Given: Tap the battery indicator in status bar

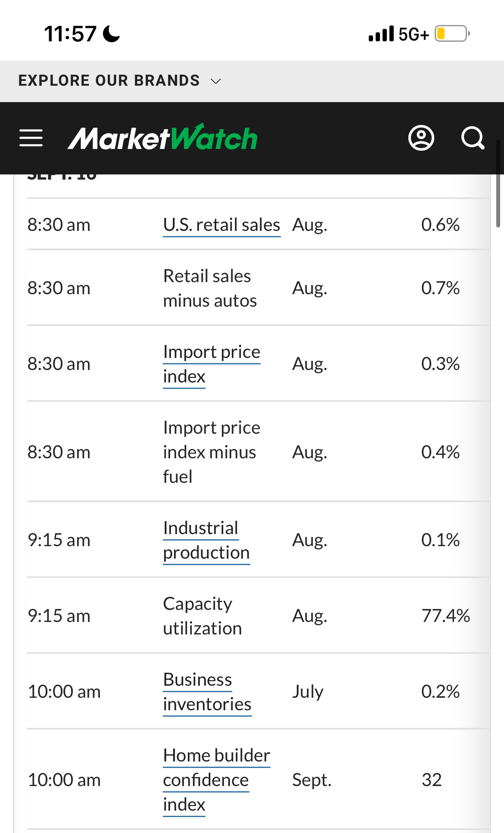Looking at the screenshot, I should 451,34.
